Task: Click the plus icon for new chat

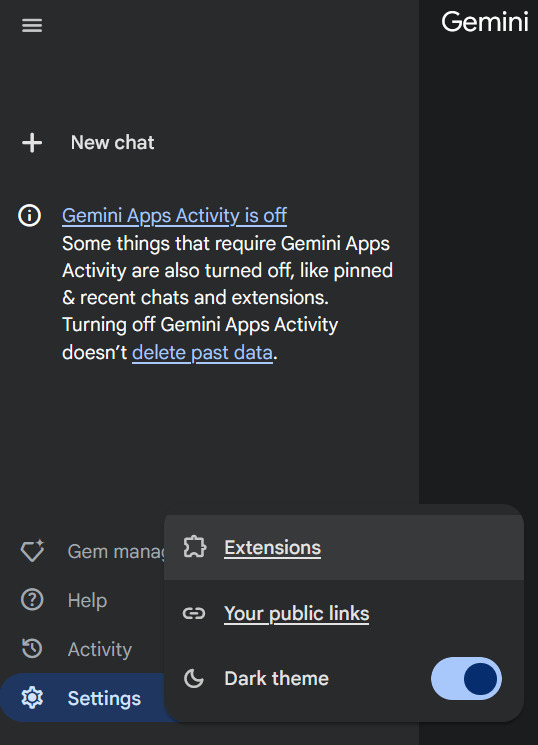Action: pos(32,143)
